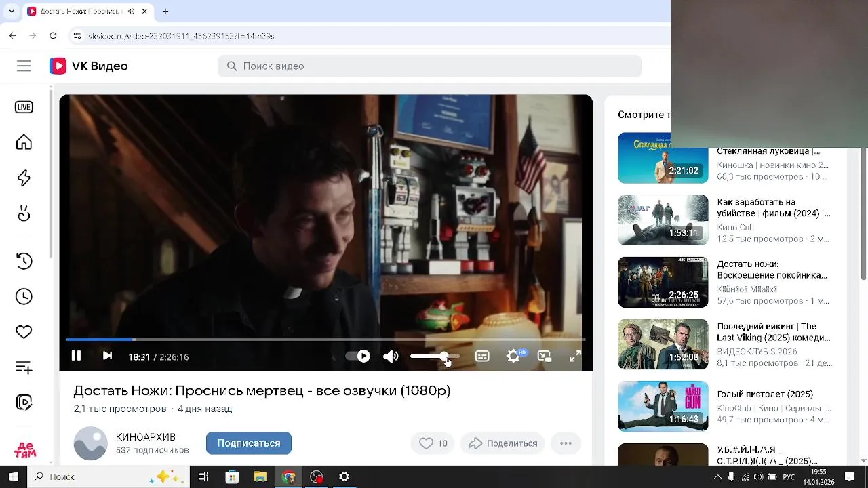Open Стеклянная луковица video thumbnail

coord(663,158)
